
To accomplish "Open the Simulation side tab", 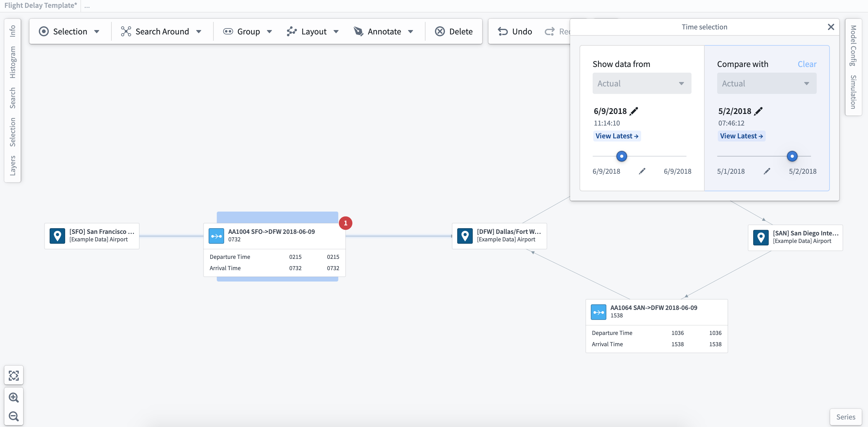I will pos(853,92).
